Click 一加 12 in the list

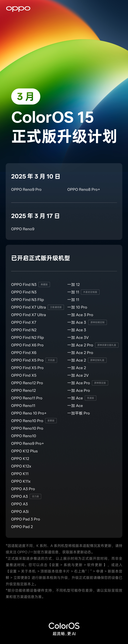(73, 285)
